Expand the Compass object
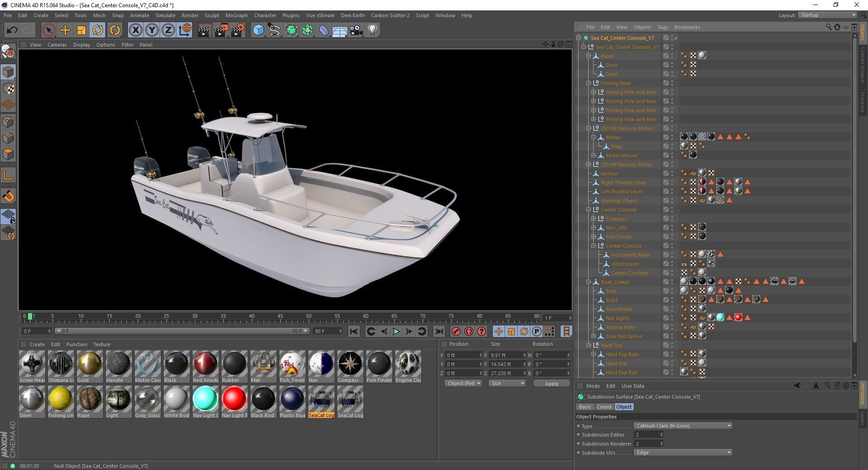Viewport: 868px width, 470px height. (594, 219)
